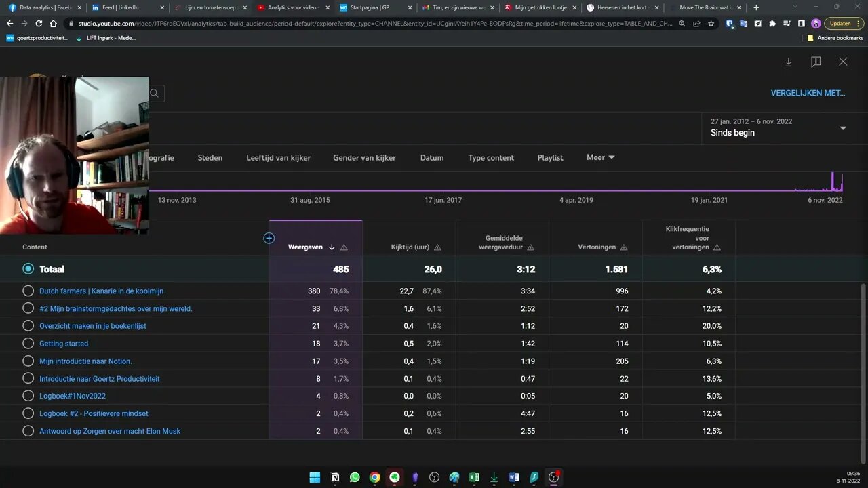Switch to Gender van kijker tab

click(x=364, y=158)
